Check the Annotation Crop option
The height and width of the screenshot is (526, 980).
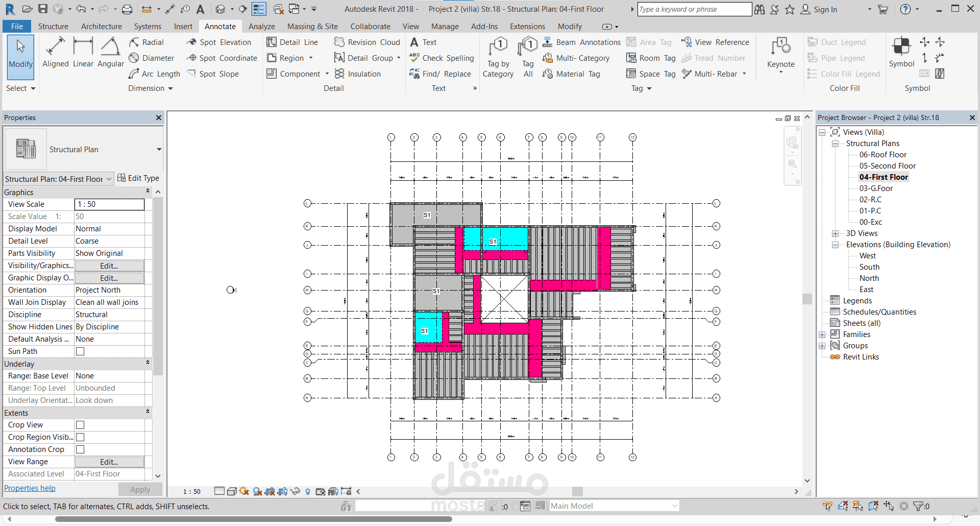tap(80, 449)
